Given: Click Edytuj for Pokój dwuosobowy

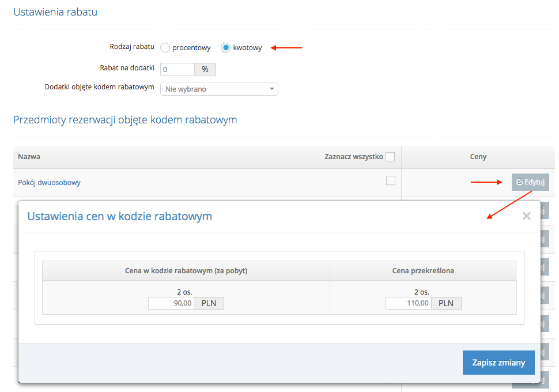Looking at the screenshot, I should (530, 182).
